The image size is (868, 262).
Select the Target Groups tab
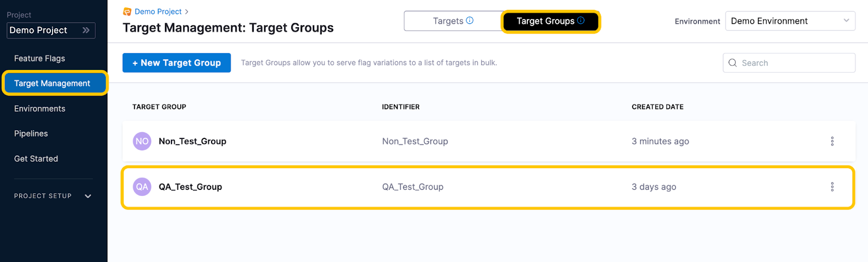(545, 21)
